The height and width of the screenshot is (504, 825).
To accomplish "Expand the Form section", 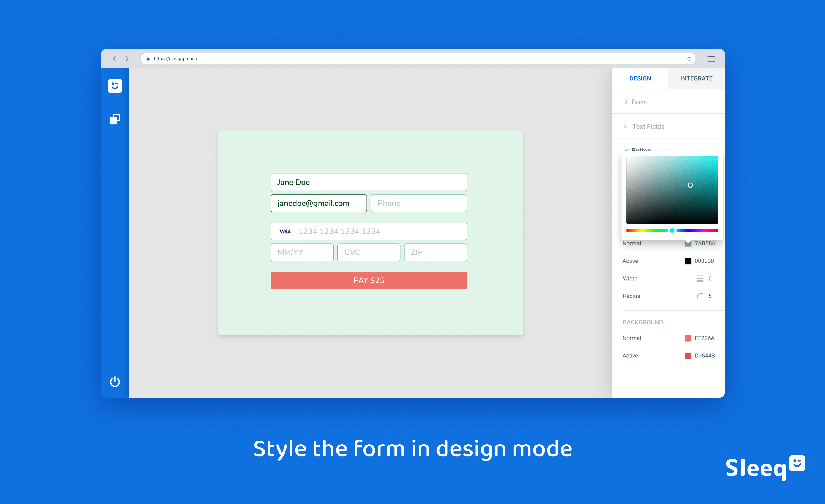I will point(639,102).
